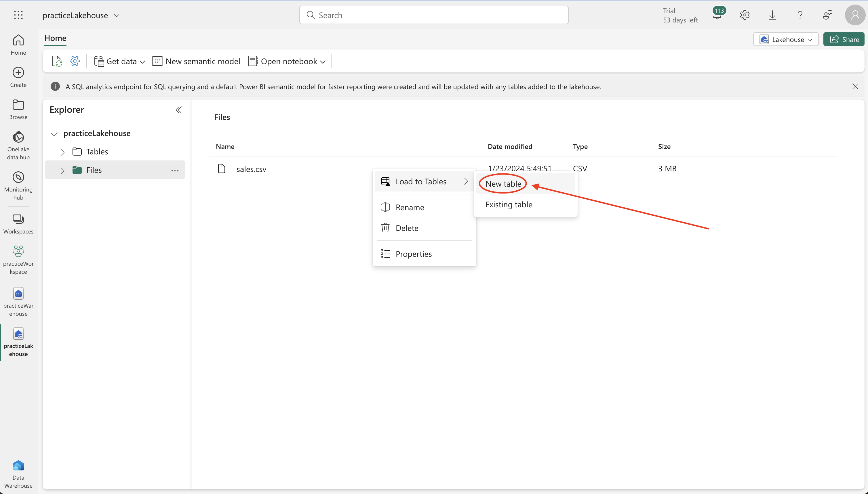Open the app launcher grid
The width and height of the screenshot is (868, 494).
click(18, 15)
